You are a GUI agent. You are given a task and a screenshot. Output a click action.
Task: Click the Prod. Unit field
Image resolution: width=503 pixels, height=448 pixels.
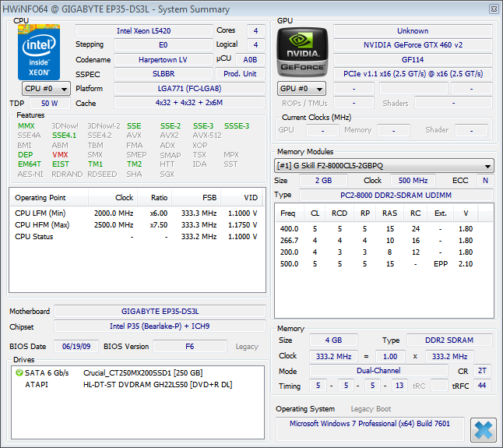[x=240, y=74]
